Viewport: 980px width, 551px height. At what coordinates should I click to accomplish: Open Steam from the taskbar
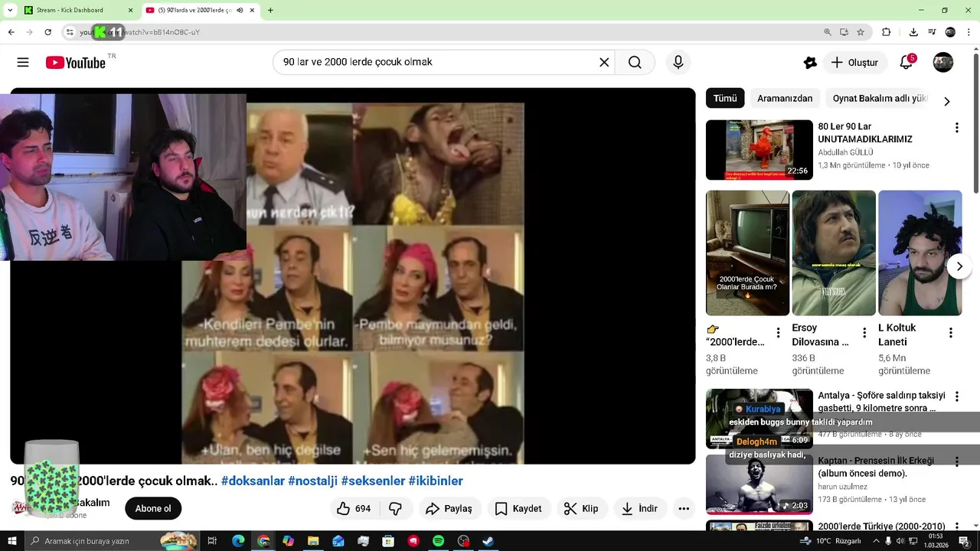pos(488,541)
